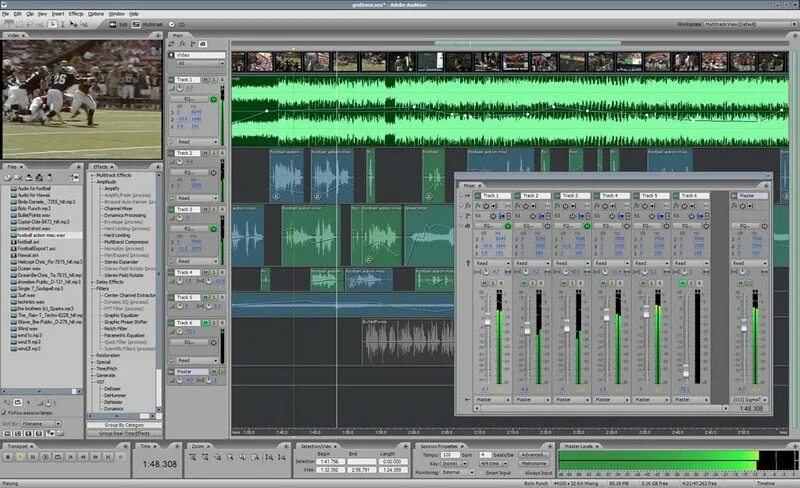
Task: Mute Track 1 with its M button
Action: point(205,80)
